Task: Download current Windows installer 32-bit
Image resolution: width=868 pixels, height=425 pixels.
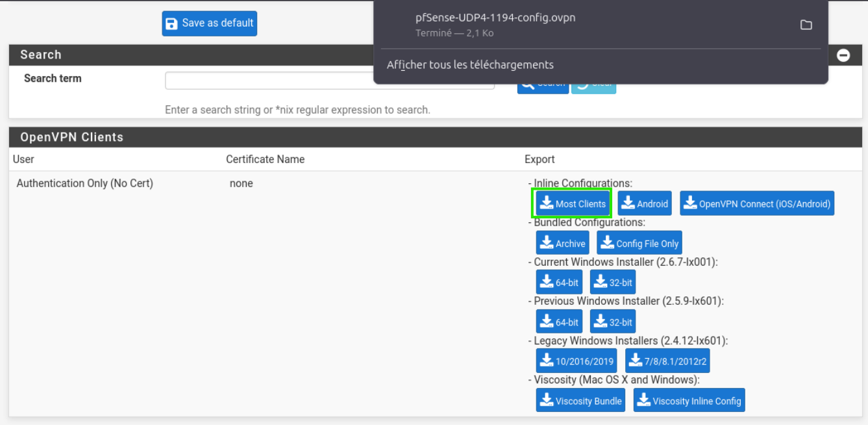Action: tap(612, 283)
